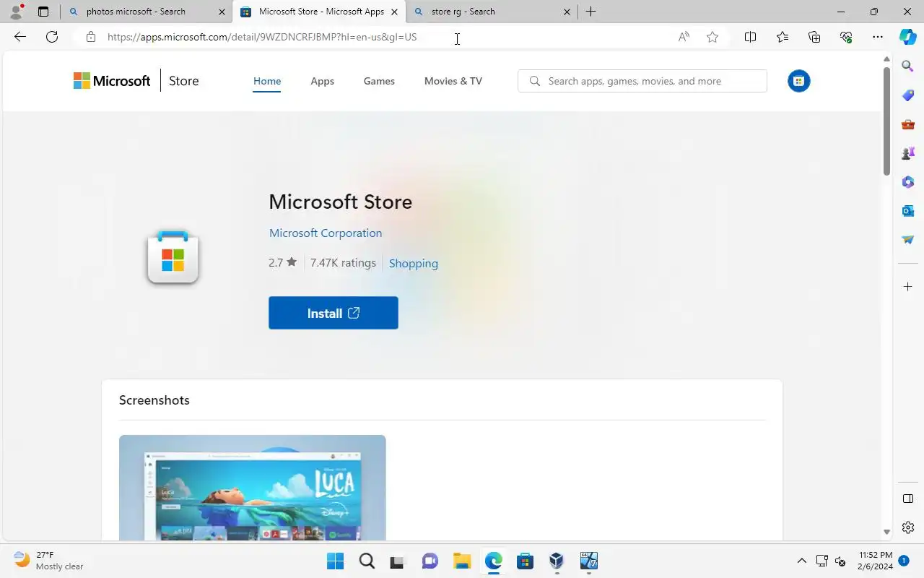Open Browser essentials icon
924x578 pixels.
[846, 37]
